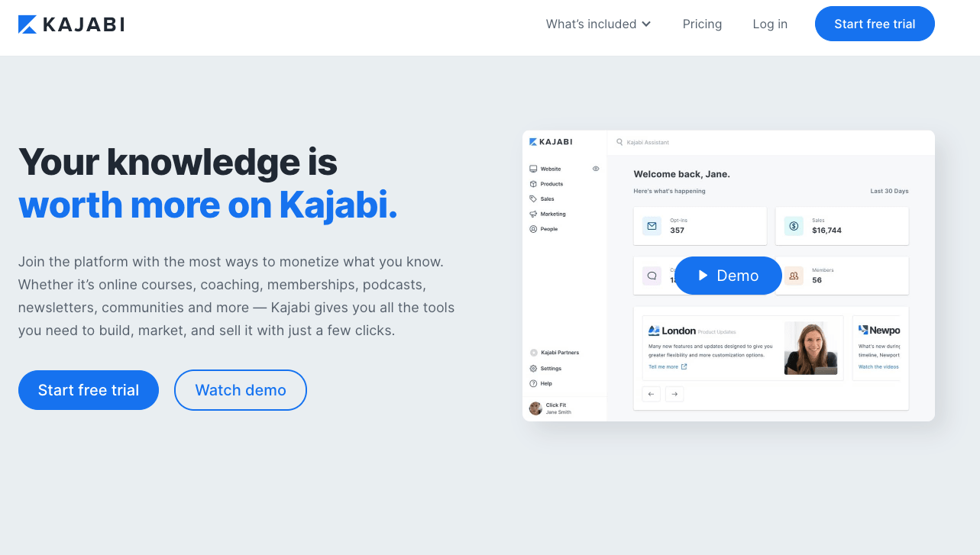Screen dimensions: 980x555
Task: Click Jane Smith's profile avatar
Action: click(x=535, y=408)
